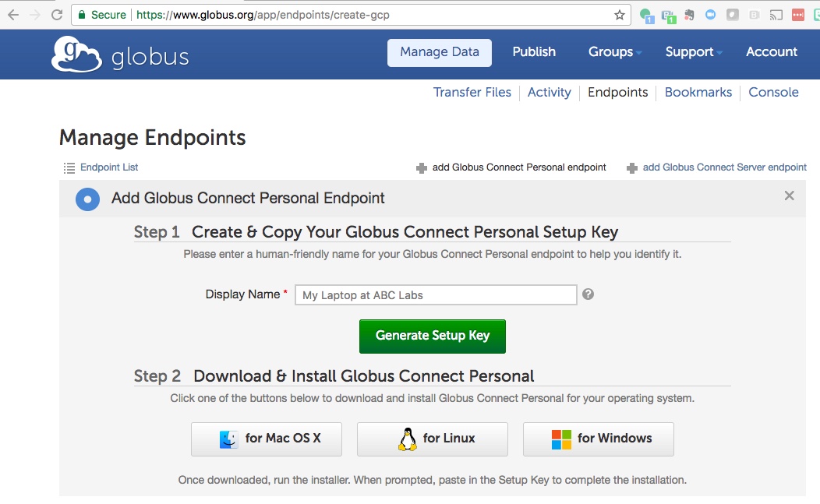820x504 pixels.
Task: Click the browser forward arrow
Action: tap(35, 15)
